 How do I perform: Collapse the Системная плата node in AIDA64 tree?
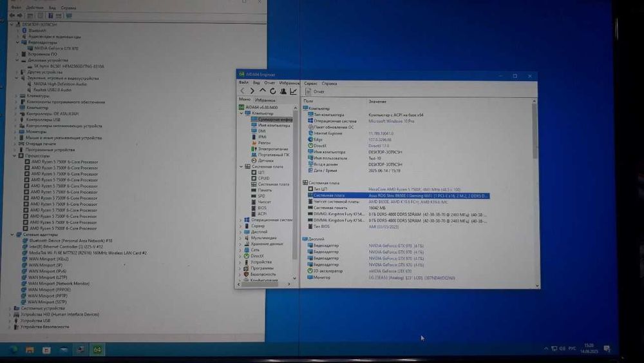(x=241, y=166)
